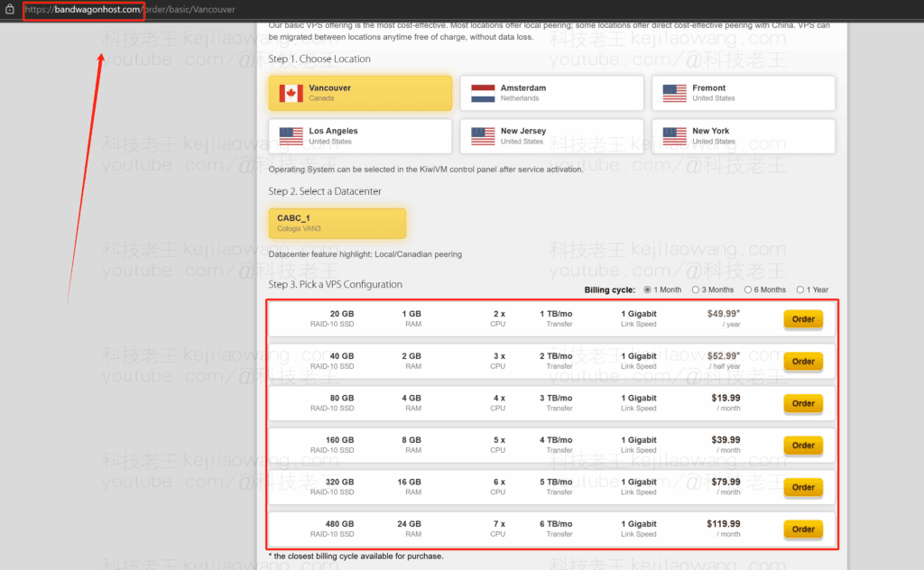Order the 40 GB $52.99 plan
The height and width of the screenshot is (570, 924).
tap(803, 362)
